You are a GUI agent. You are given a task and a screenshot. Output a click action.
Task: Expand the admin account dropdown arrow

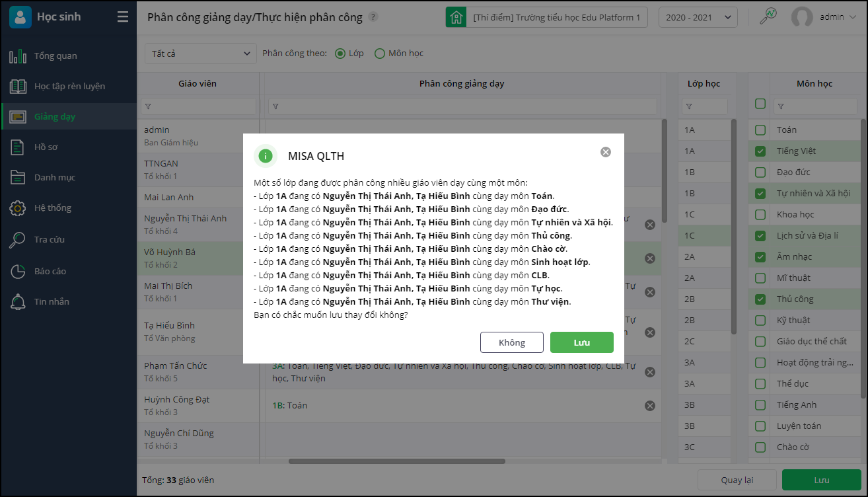pos(851,17)
